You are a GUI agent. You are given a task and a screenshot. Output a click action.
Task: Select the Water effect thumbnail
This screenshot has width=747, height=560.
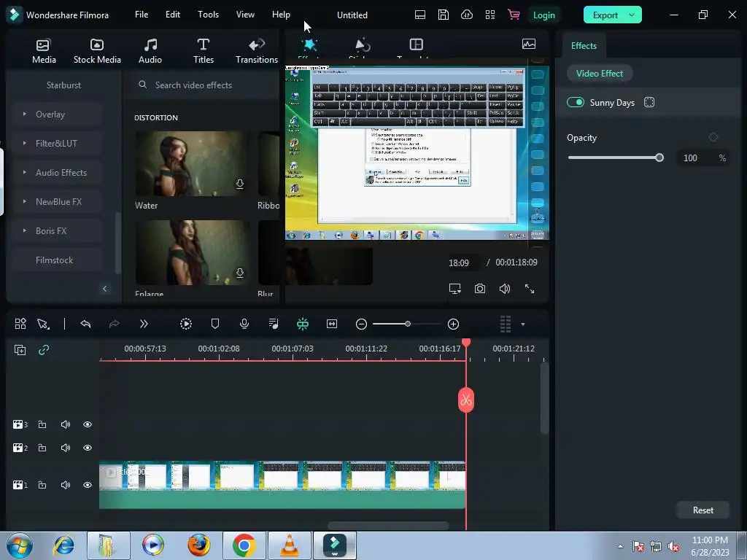click(x=193, y=163)
